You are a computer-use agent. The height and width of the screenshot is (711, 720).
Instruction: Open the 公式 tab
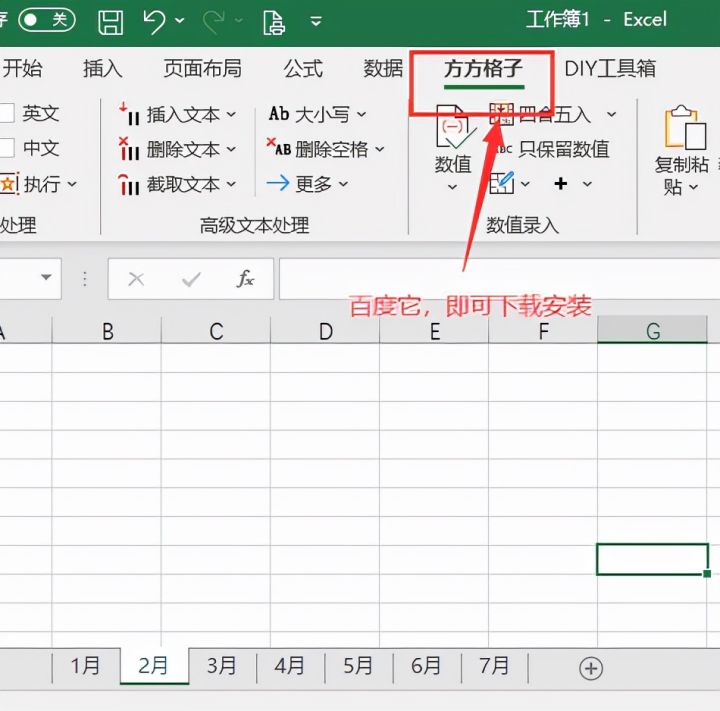[303, 68]
